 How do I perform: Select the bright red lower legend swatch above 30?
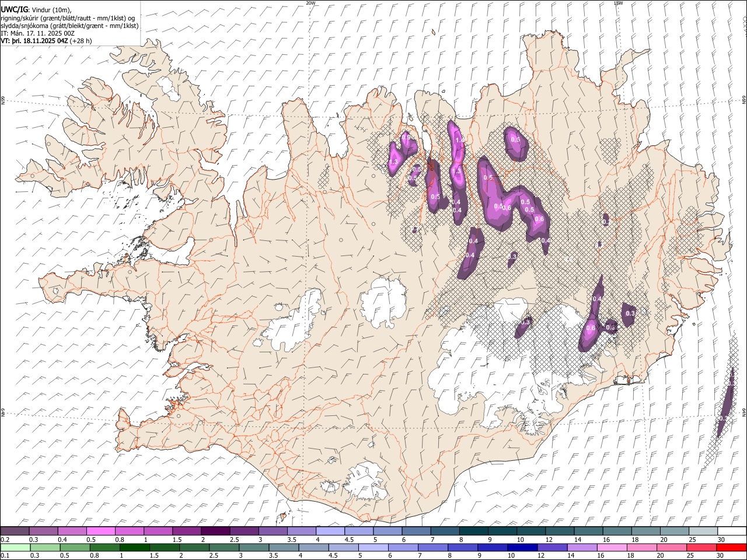click(x=731, y=547)
